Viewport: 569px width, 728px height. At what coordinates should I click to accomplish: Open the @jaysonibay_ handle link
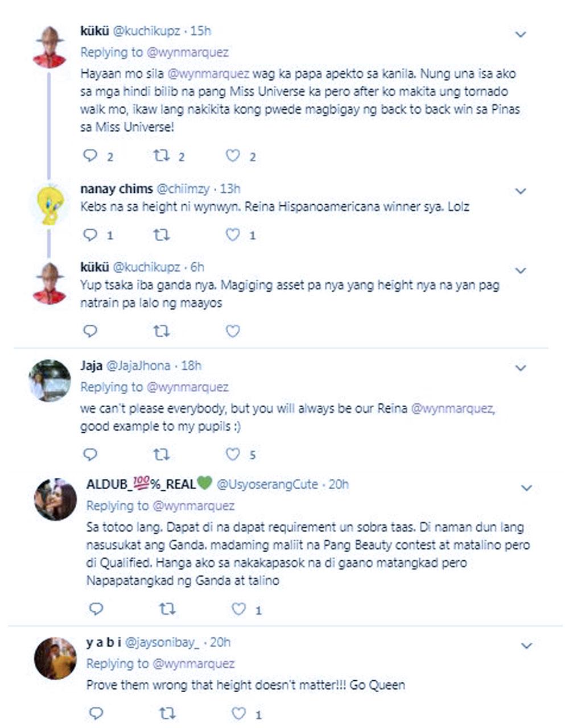coord(162,642)
